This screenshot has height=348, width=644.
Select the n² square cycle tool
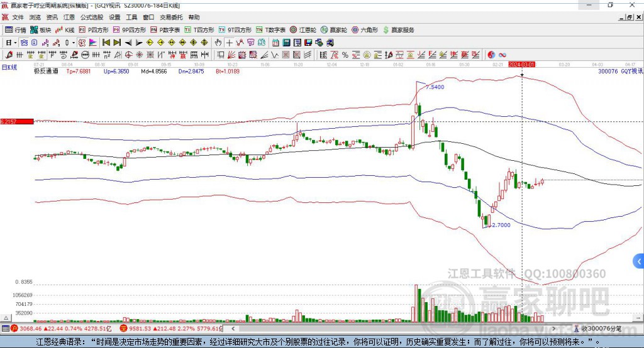(107, 55)
